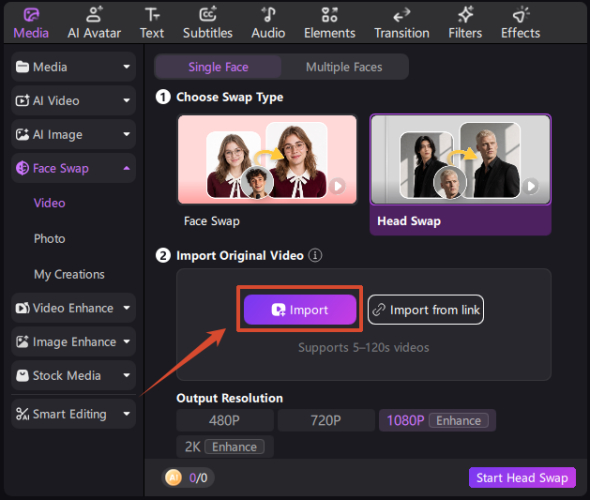Open the Effects icon

pos(520,15)
